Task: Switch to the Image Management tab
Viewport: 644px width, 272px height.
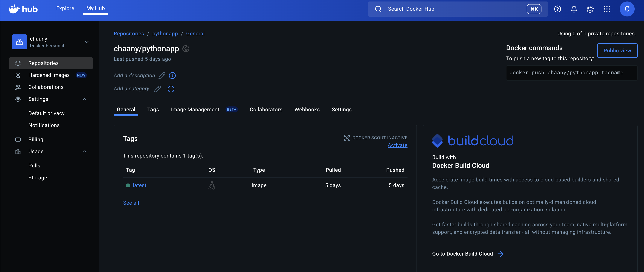Action: click(x=195, y=109)
